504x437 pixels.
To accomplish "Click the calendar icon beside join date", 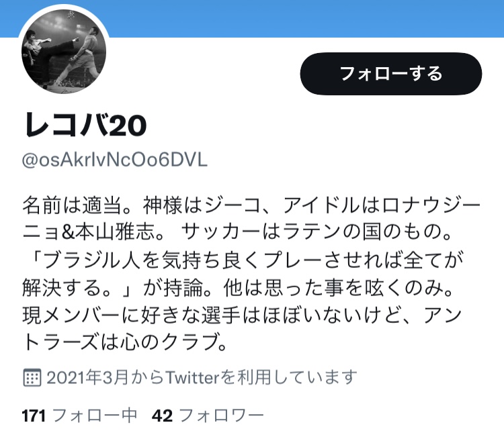I will [32, 378].
